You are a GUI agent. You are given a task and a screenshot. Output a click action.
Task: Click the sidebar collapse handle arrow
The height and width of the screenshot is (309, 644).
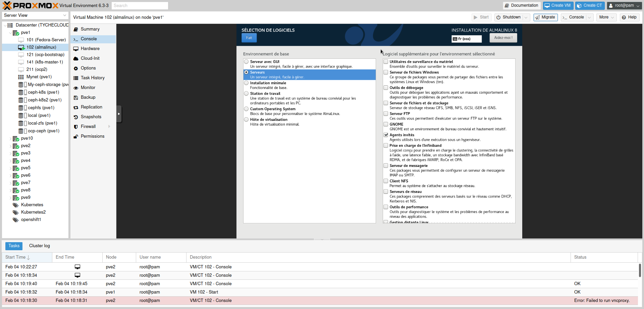119,114
